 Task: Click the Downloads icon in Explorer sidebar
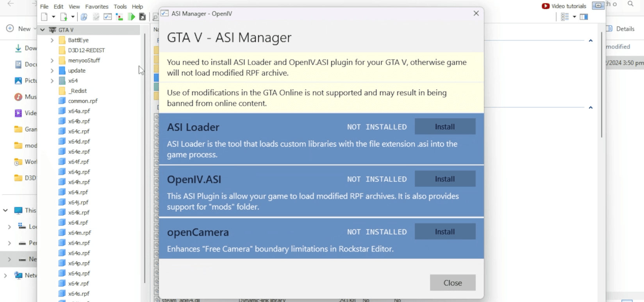tap(18, 48)
